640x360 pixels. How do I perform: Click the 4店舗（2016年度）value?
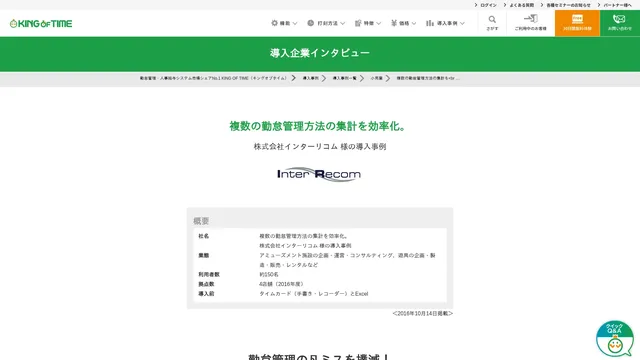tap(282, 284)
